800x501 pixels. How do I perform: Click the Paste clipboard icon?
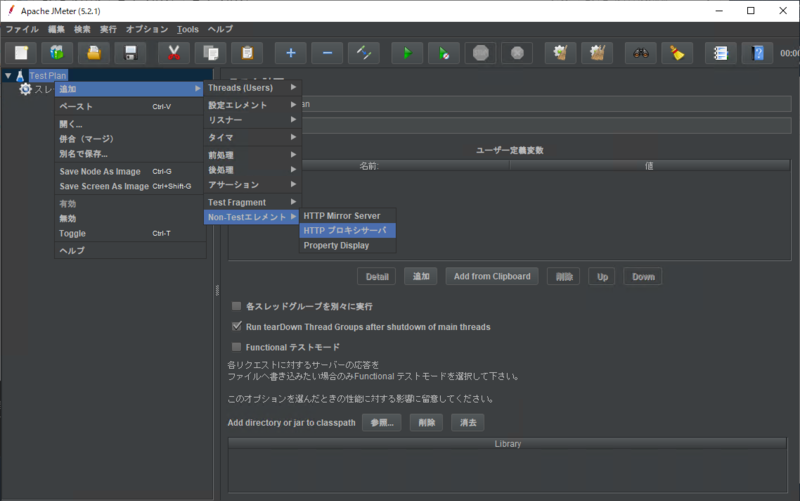tap(247, 53)
